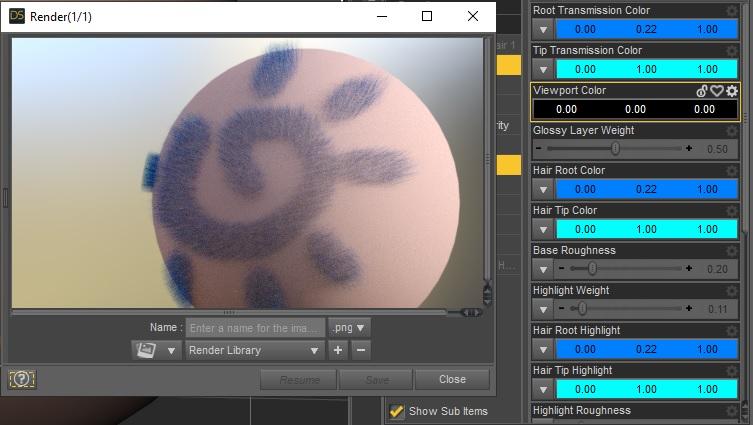Open settings gear for Hair Tip Color
This screenshot has width=753, height=425.
coord(731,210)
